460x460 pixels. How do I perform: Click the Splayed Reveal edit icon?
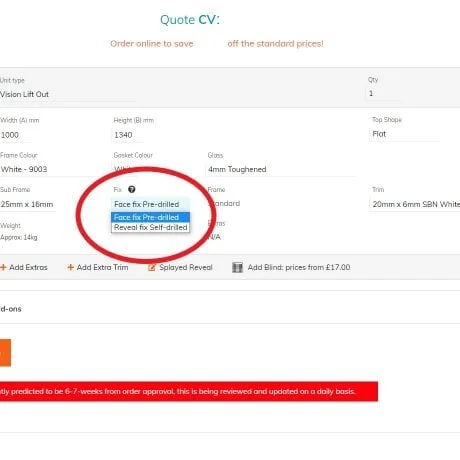(152, 267)
